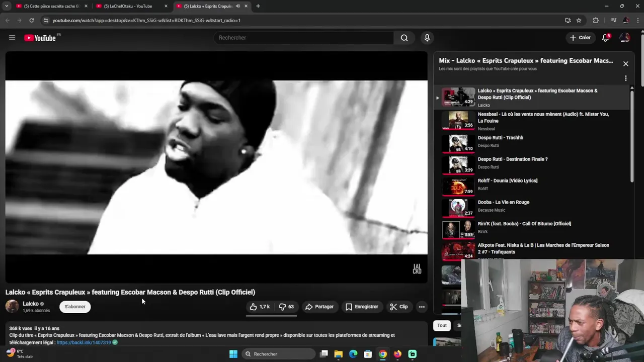Go to YouTube home via logo
Viewport: 644px width, 362px height.
click(40, 38)
